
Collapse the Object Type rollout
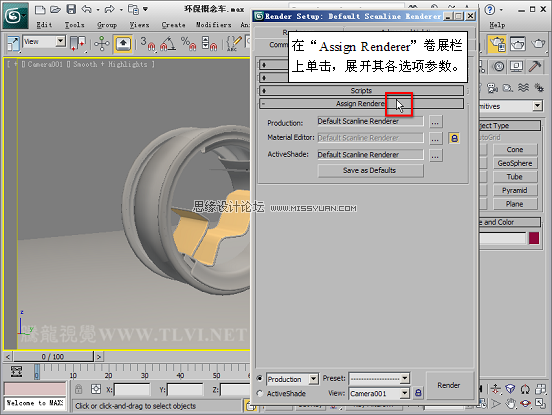[x=509, y=125]
